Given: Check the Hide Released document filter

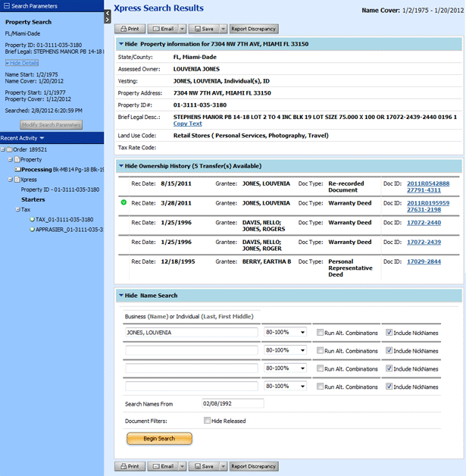Looking at the screenshot, I should [207, 421].
